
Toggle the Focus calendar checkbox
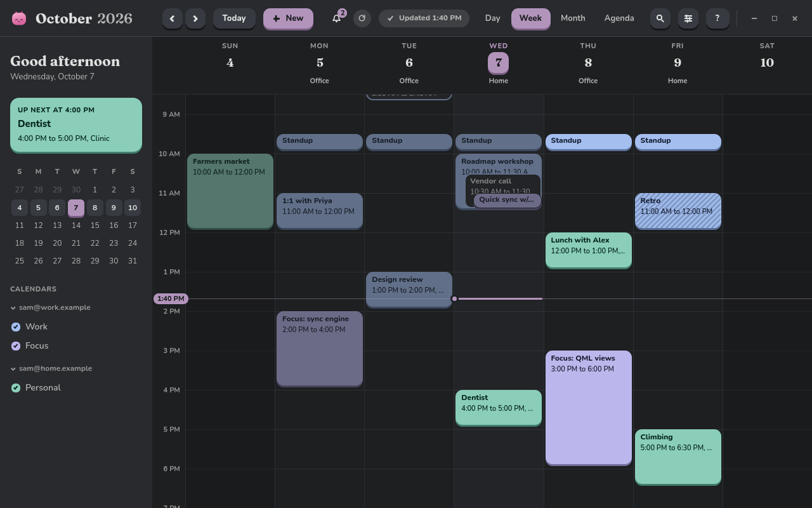[x=16, y=346]
